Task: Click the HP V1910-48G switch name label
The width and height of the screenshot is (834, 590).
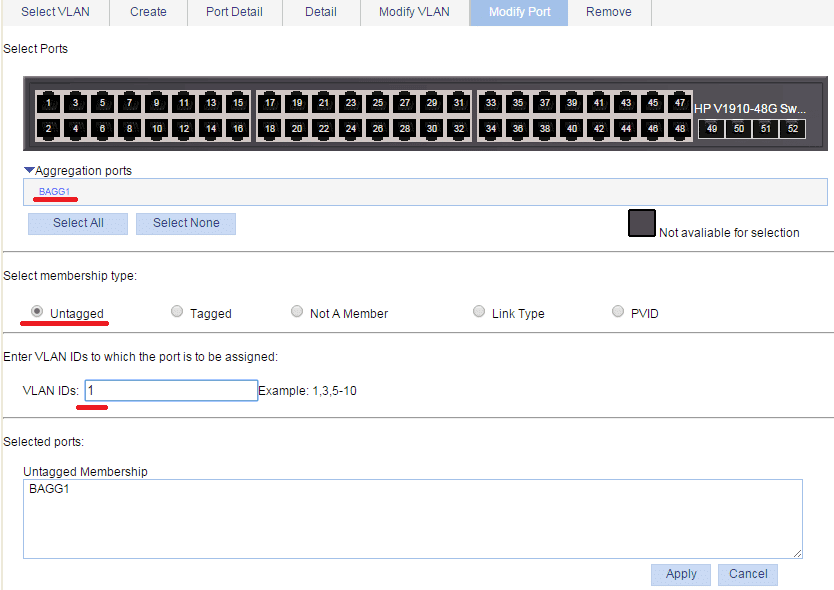Action: pos(750,109)
